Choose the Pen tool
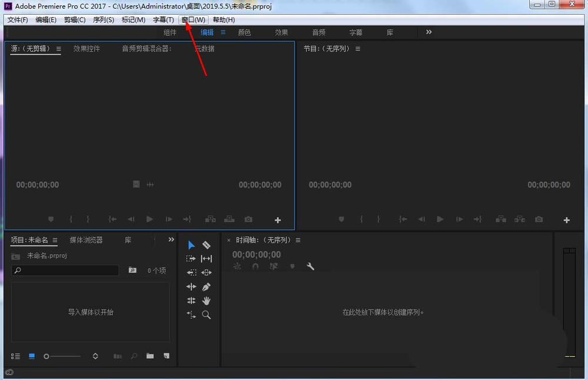 click(206, 286)
